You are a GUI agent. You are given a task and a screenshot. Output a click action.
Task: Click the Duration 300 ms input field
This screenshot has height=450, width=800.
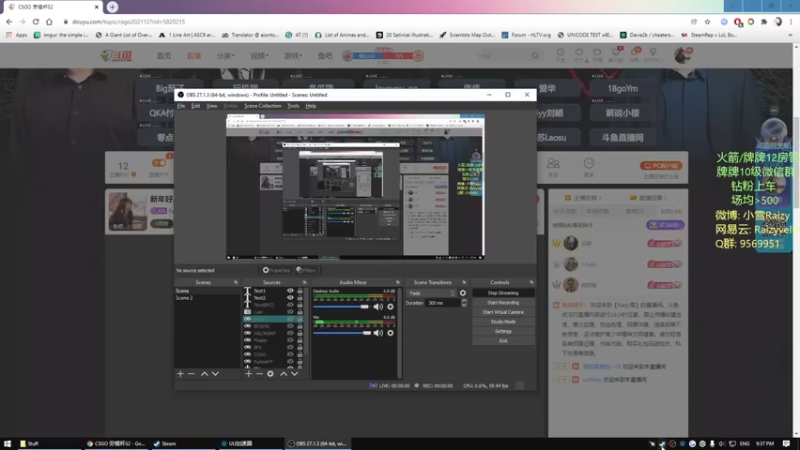pos(443,303)
